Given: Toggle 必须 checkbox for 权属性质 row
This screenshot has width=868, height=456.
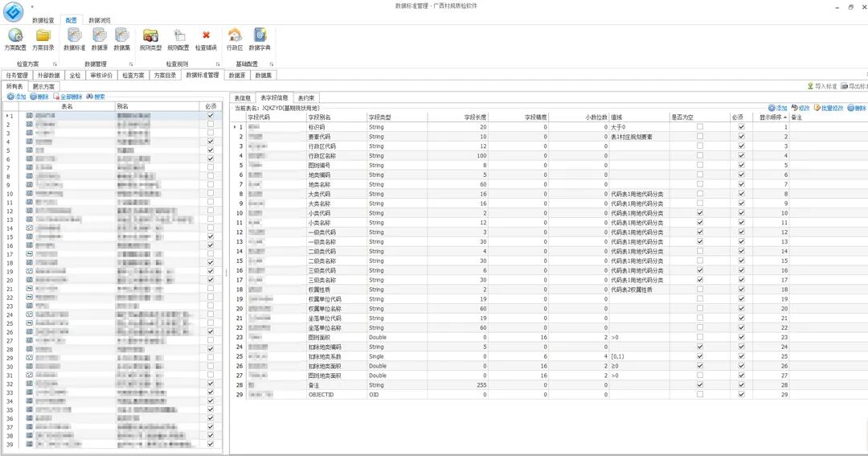Looking at the screenshot, I should (741, 290).
